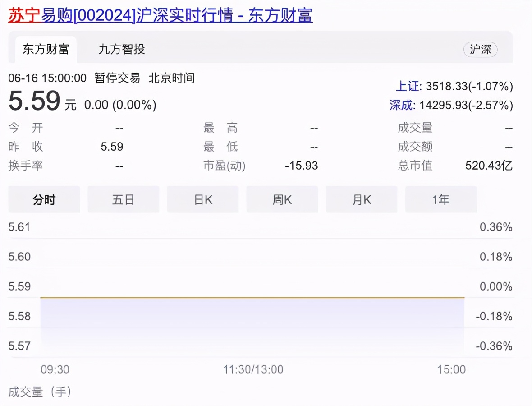This screenshot has width=532, height=406.
Task: Click the 成交额 label
Action: point(415,147)
